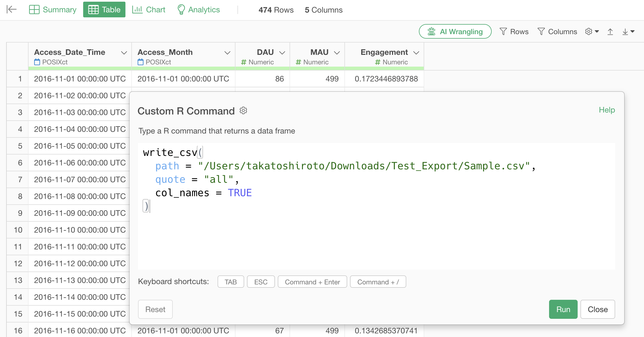Click the export upload arrow icon
This screenshot has width=644, height=337.
[x=610, y=32]
